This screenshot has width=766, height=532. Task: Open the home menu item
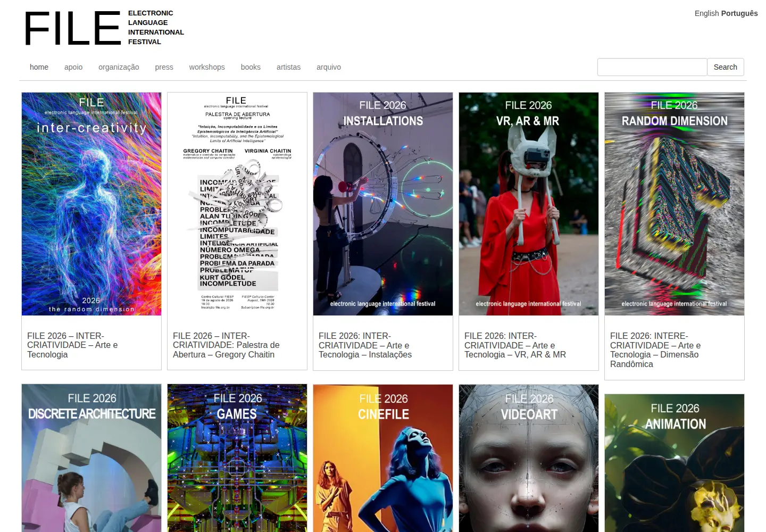click(39, 67)
